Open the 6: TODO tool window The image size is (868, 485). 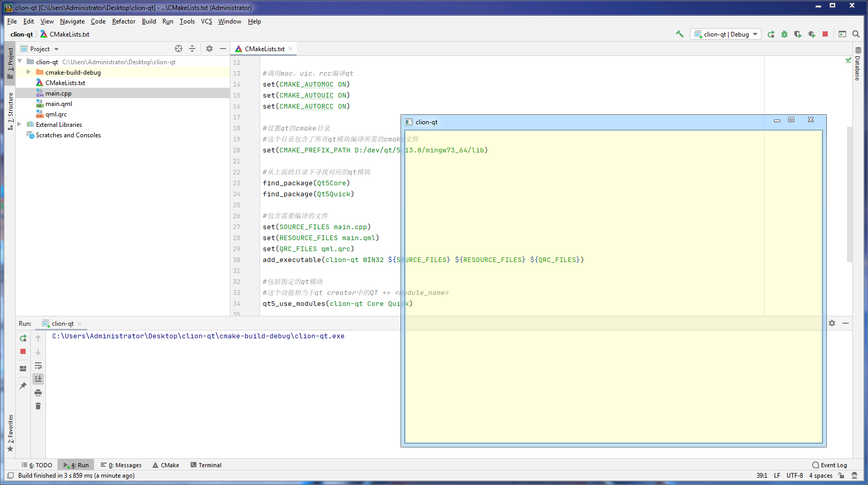pyautogui.click(x=37, y=465)
